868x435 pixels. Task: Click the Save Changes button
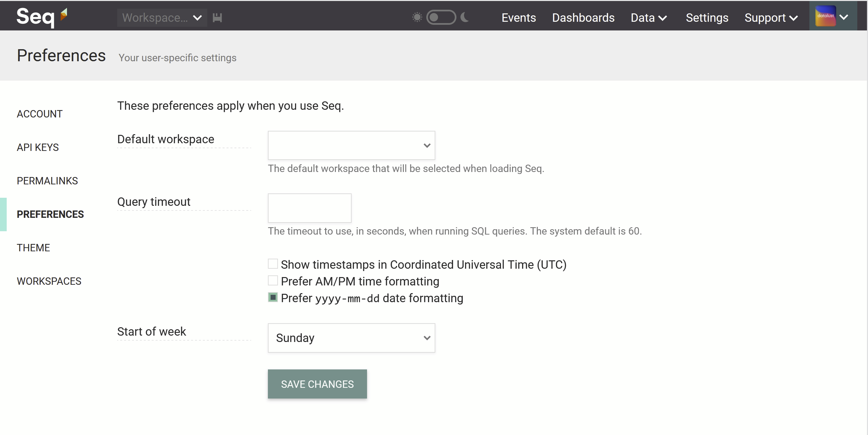(317, 384)
